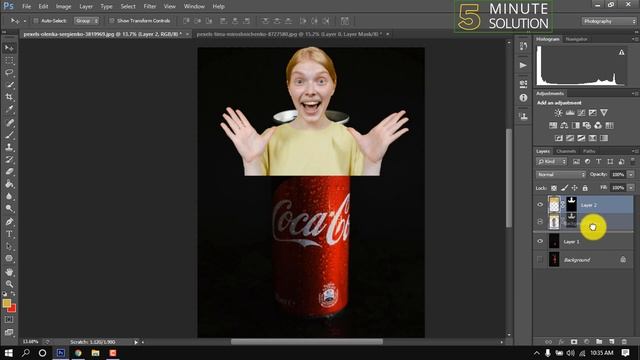Select the Hand tool
The image size is (640, 360).
9,271
